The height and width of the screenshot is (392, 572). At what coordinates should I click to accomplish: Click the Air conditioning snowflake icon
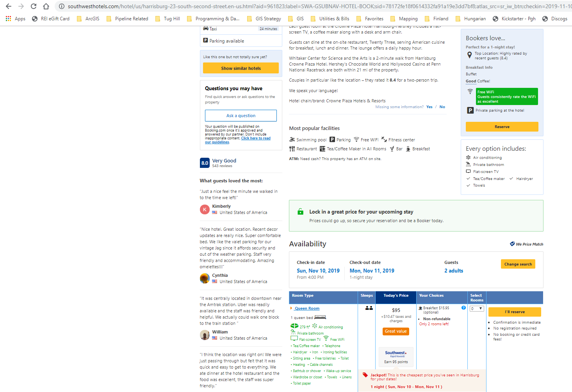(469, 157)
